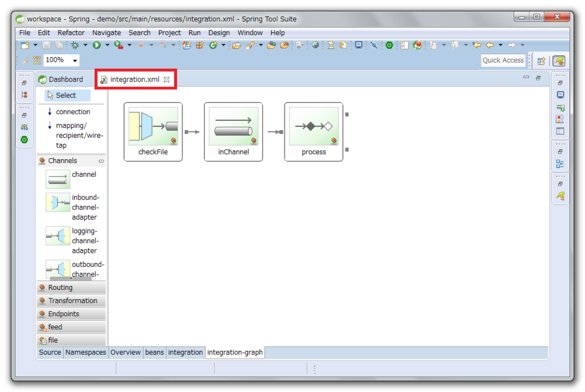Open the web browser globe icon

315,45
